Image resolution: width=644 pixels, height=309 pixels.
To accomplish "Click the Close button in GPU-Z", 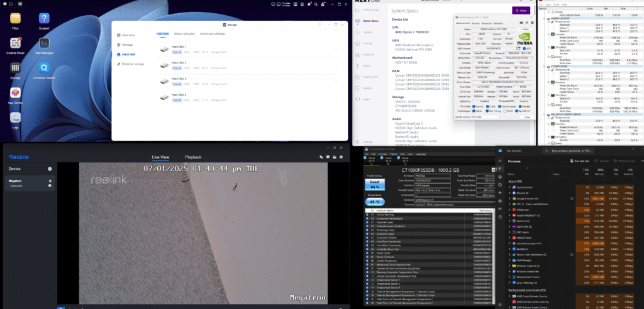I will (x=528, y=117).
